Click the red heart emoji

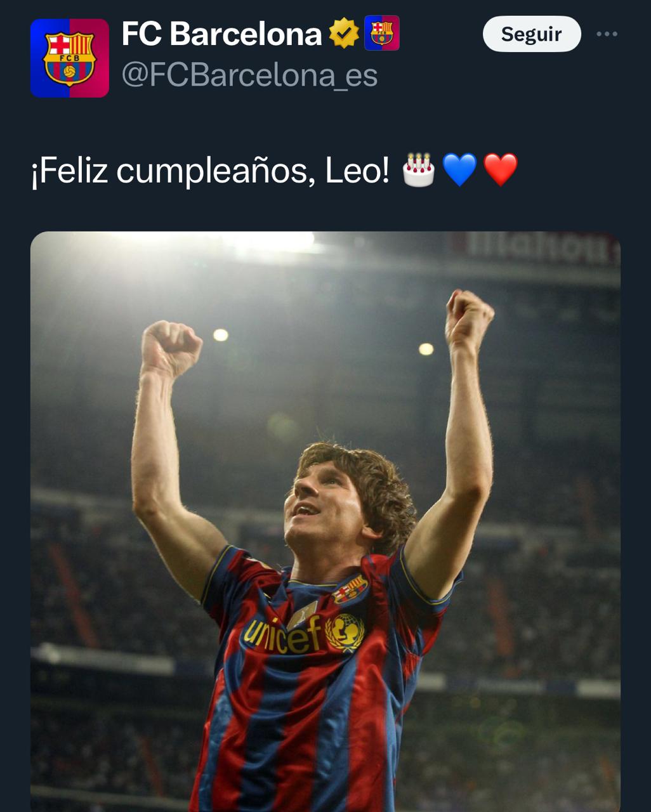501,170
